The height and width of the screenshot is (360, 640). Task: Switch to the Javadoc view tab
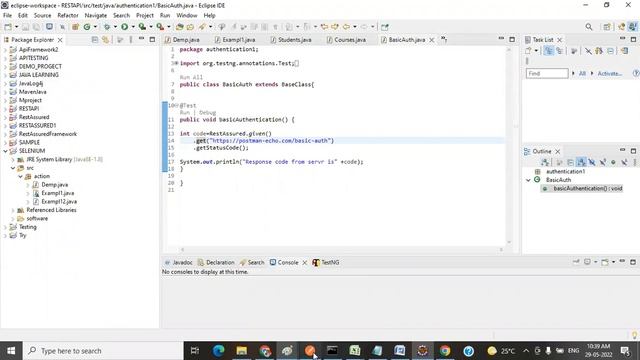178,262
